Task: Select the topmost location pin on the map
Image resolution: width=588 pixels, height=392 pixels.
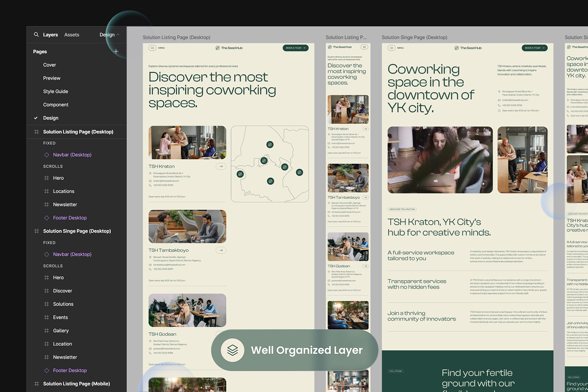Action: [270, 145]
